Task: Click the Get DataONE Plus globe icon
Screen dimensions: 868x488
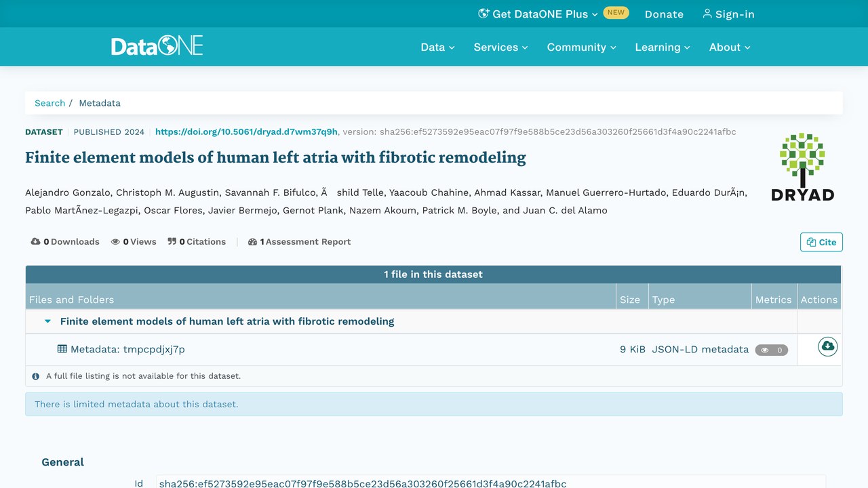Action: pos(484,14)
